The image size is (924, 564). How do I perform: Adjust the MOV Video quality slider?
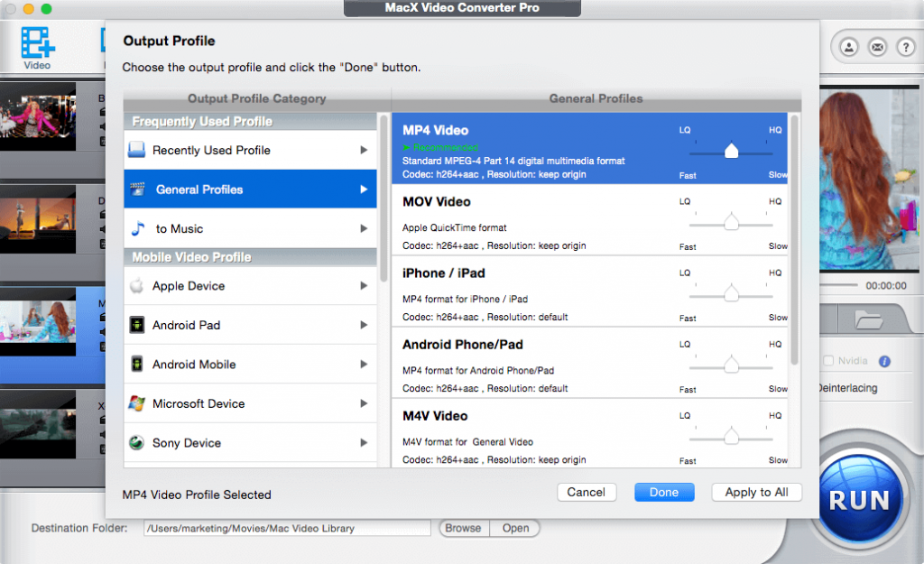(731, 224)
